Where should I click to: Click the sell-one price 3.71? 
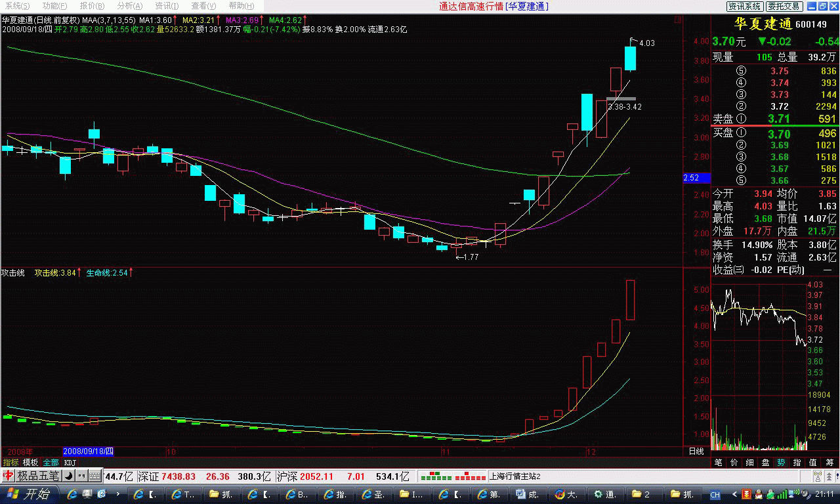click(x=779, y=119)
